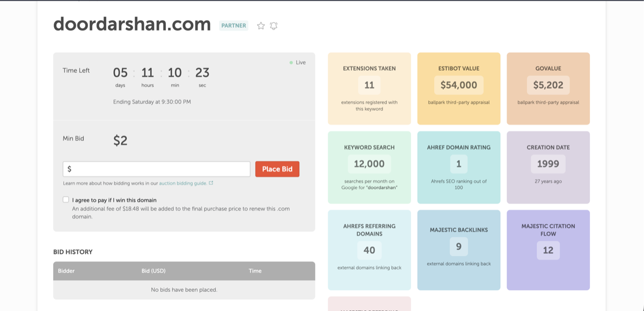Select the Keyword Search 12,000 tile

pos(369,167)
